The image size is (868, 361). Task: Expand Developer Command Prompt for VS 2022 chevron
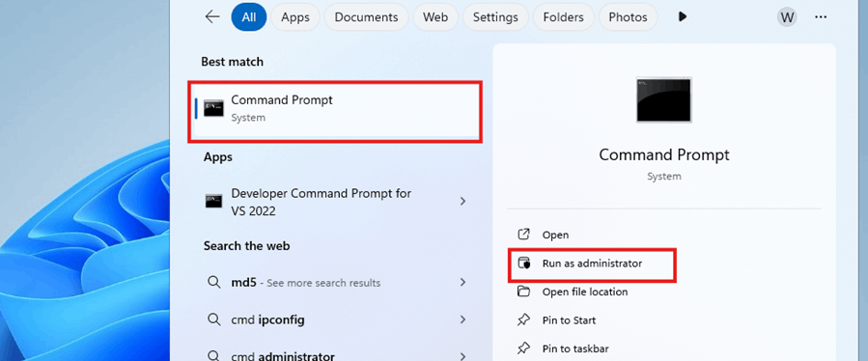[x=462, y=202]
